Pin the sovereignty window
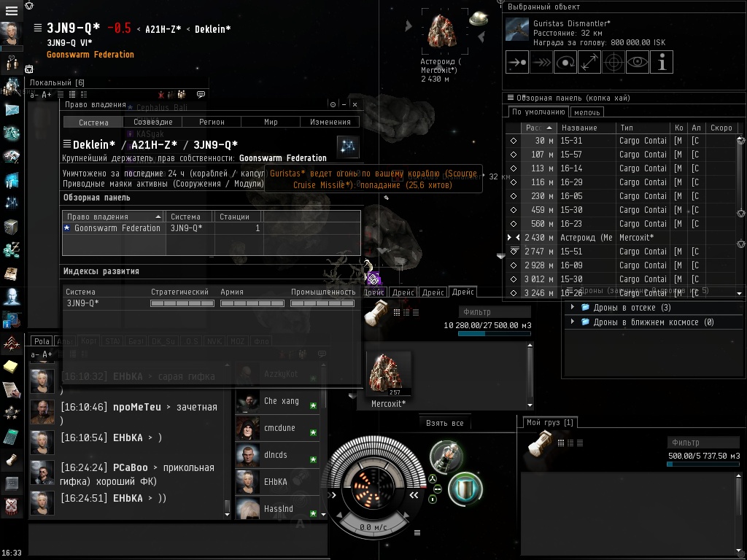The image size is (747, 560). (333, 104)
